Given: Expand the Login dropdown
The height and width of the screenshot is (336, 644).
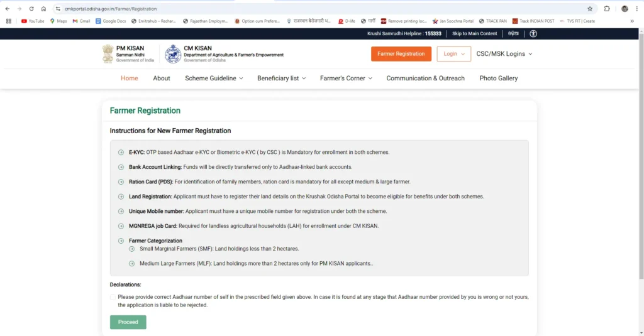Looking at the screenshot, I should (454, 54).
